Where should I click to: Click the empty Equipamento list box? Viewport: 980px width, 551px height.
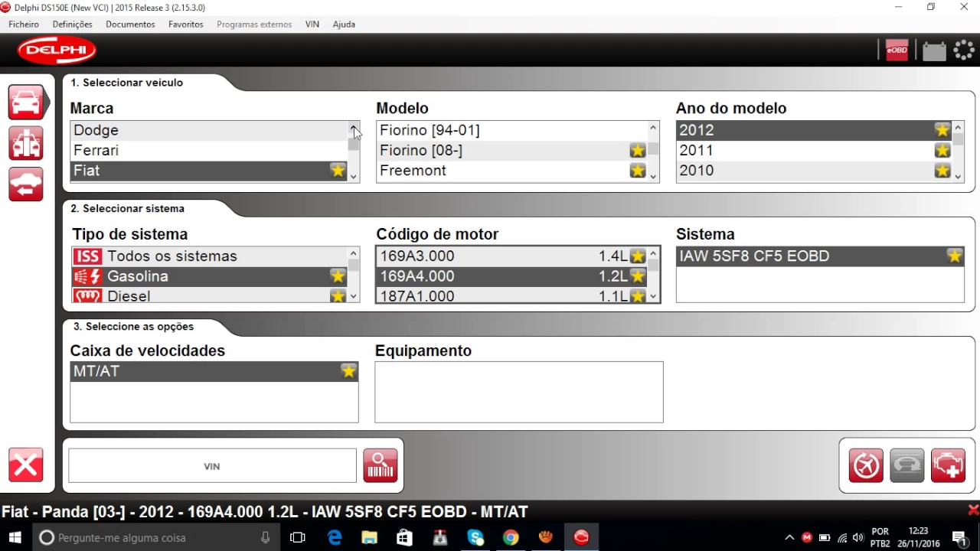519,392
